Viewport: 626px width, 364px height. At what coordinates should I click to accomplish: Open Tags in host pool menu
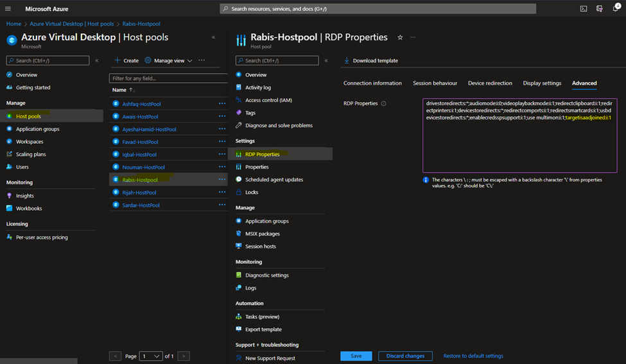250,113
